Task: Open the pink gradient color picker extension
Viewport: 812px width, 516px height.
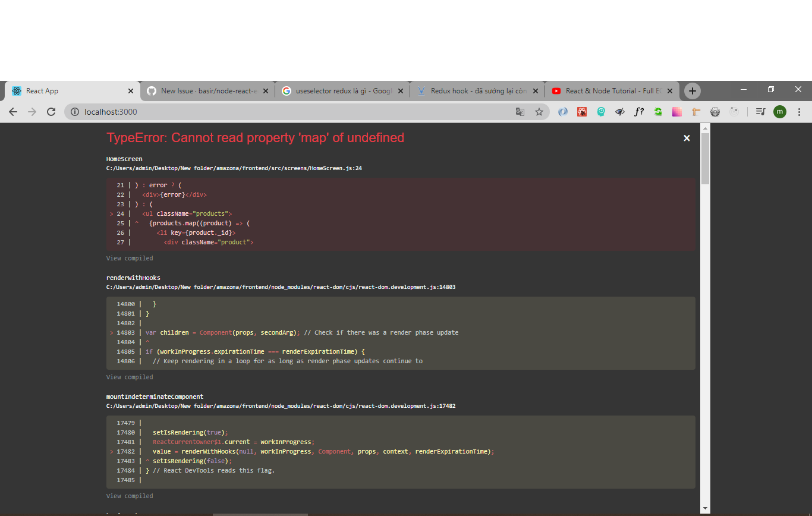Action: [x=677, y=112]
